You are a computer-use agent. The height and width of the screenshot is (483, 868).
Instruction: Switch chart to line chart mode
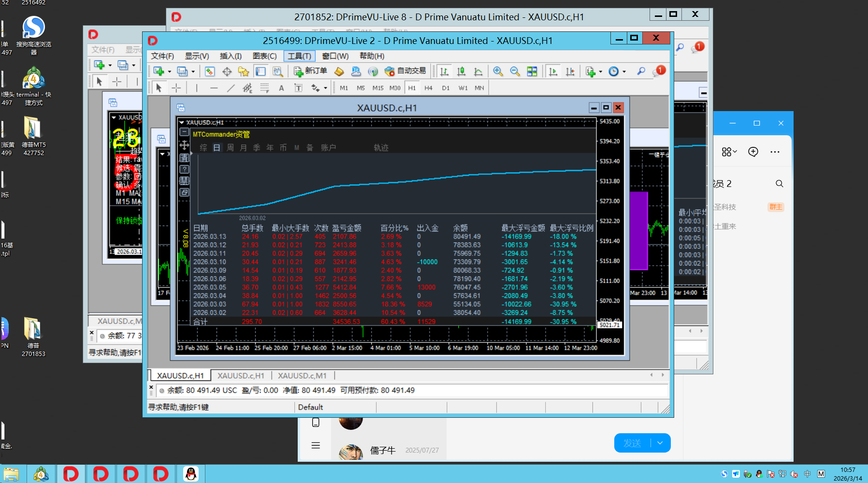pyautogui.click(x=478, y=71)
